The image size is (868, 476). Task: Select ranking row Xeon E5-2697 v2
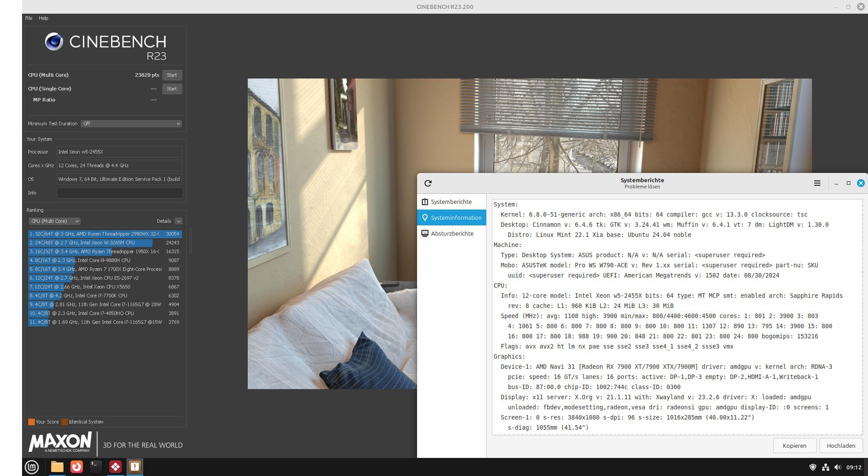point(105,278)
